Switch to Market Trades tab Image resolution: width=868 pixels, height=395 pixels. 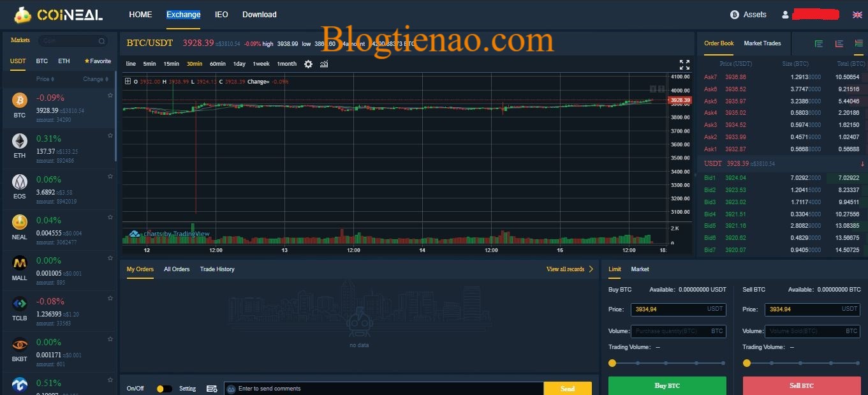coord(762,43)
